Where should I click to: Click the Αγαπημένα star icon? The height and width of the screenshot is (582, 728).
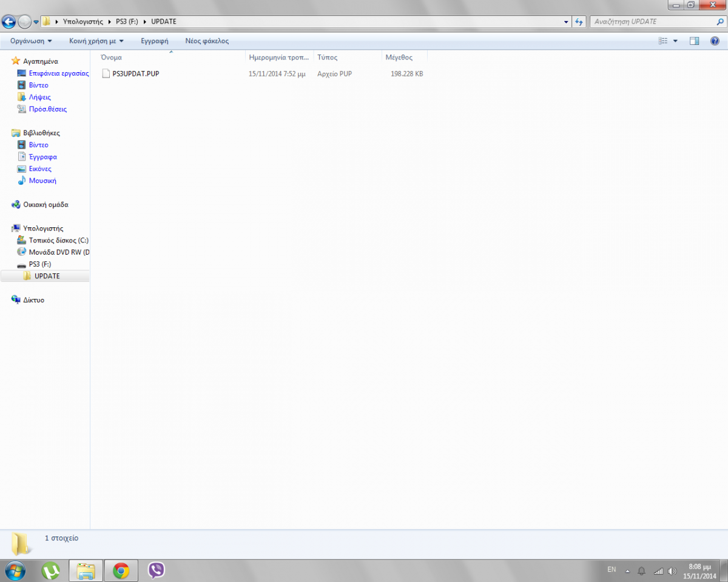[16, 61]
